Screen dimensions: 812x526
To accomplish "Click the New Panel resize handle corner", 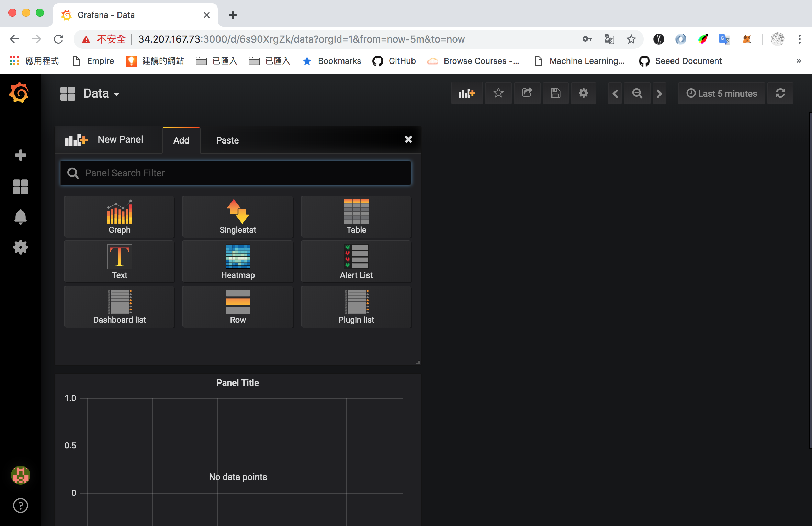I will point(418,362).
